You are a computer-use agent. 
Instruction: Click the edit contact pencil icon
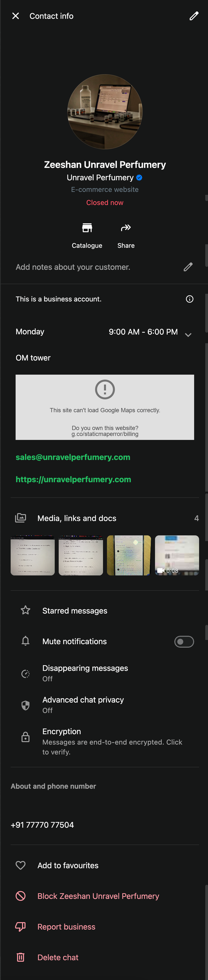(194, 16)
